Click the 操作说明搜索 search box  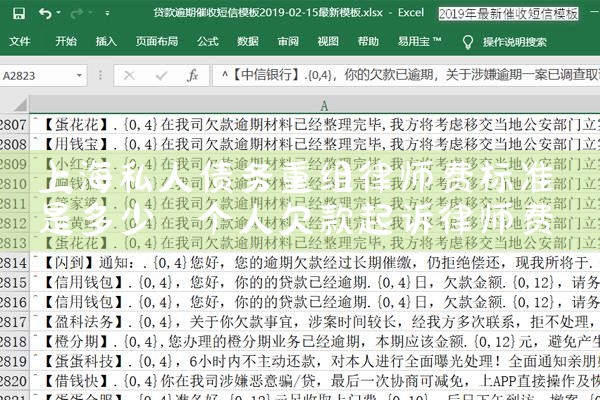[x=515, y=42]
